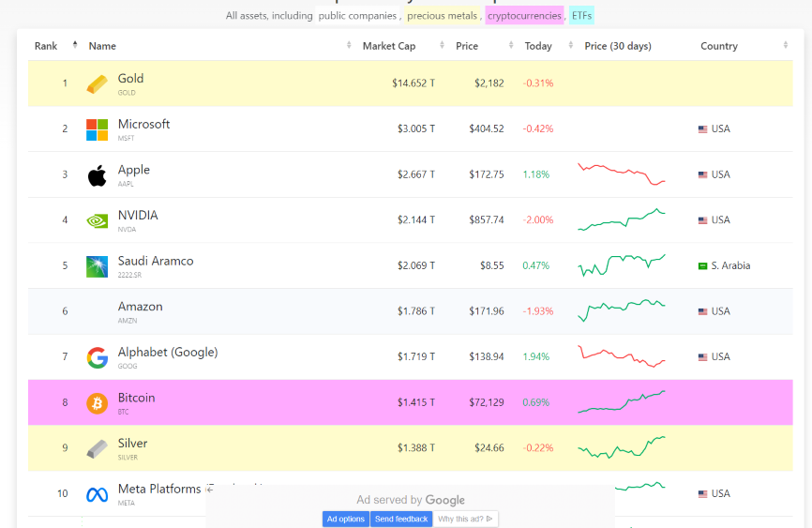Image resolution: width=812 pixels, height=528 pixels.
Task: Click NVIDIA's 30-day price chart
Action: (622, 219)
